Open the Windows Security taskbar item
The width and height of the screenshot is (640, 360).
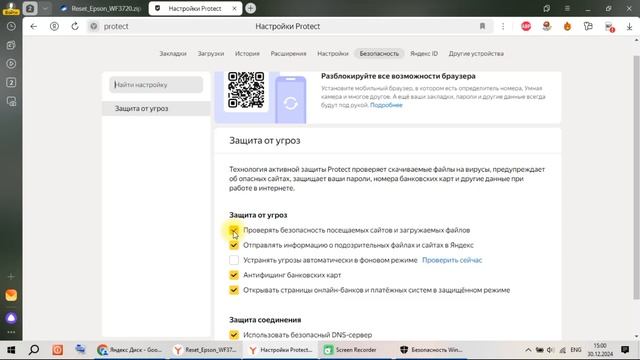coord(432,350)
